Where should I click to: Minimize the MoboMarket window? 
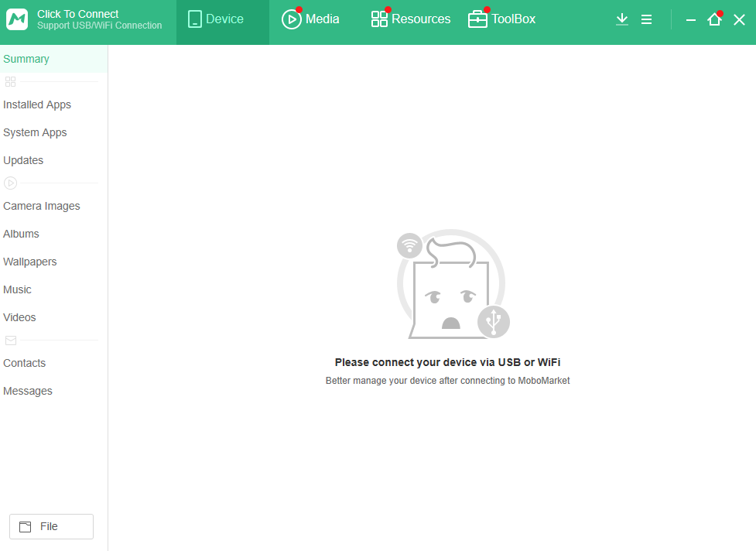[x=691, y=20]
